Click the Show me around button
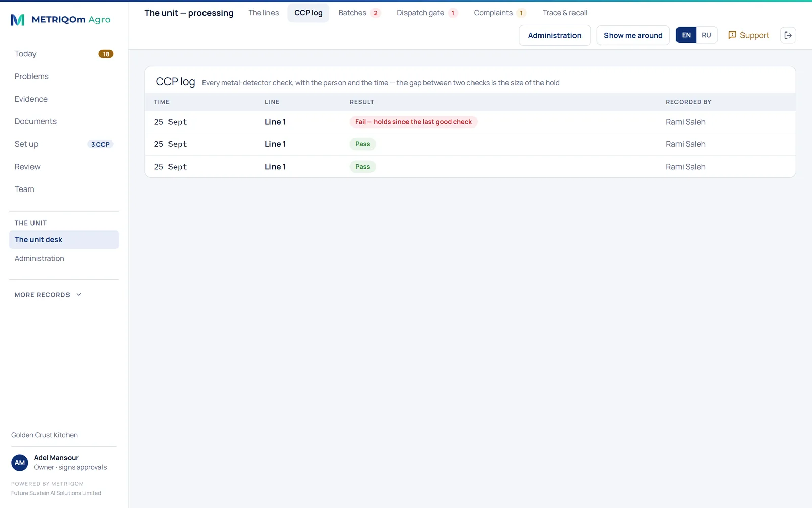Viewport: 812px width, 508px height. click(633, 35)
